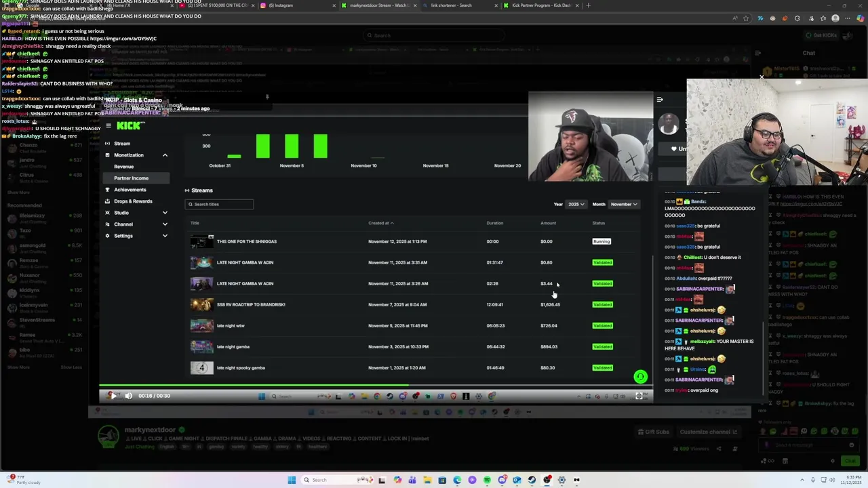This screenshot has height=488, width=868.
Task: Play the clip video
Action: click(x=113, y=396)
